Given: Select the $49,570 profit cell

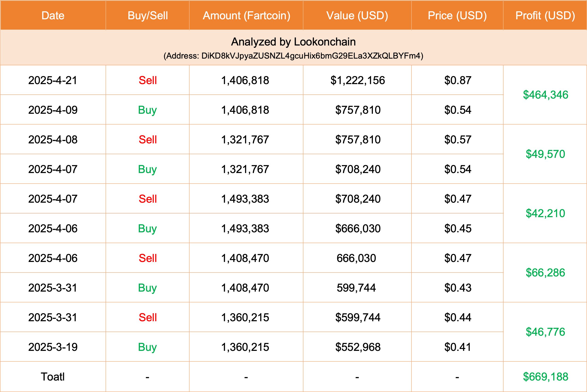Looking at the screenshot, I should tap(545, 154).
